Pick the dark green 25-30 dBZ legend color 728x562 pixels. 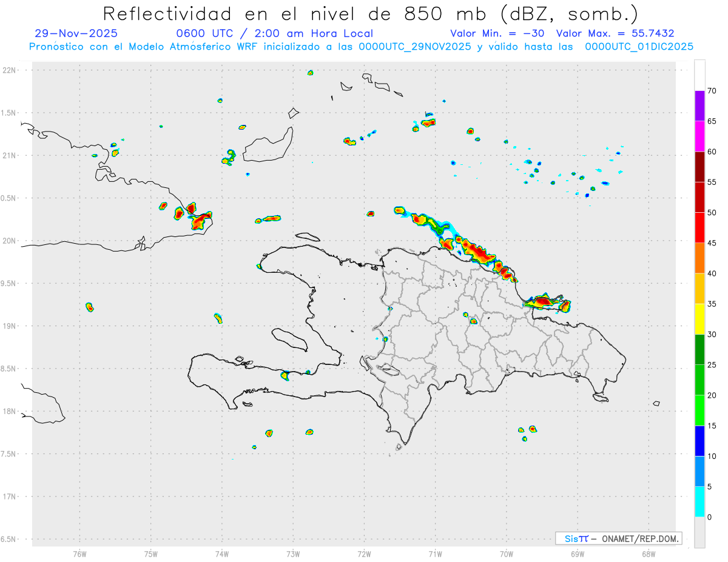tap(699, 350)
